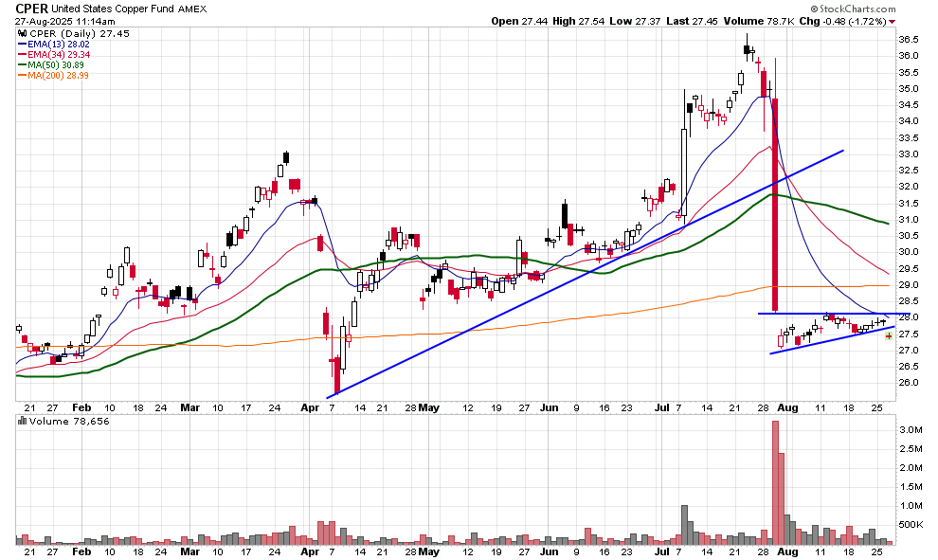The image size is (938, 560).
Task: Click the green plus last-price marker
Action: 889,336
